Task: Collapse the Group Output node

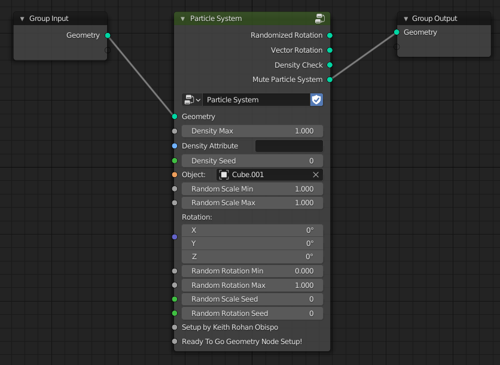Action: [x=406, y=19]
